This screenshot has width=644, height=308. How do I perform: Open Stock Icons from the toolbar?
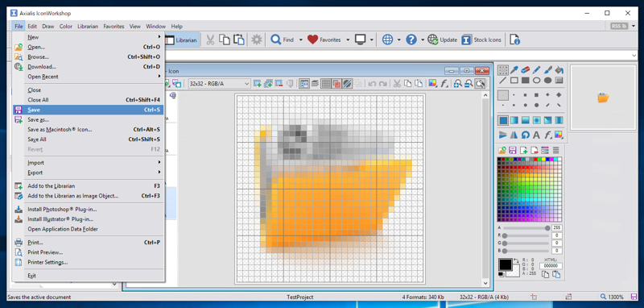[481, 40]
